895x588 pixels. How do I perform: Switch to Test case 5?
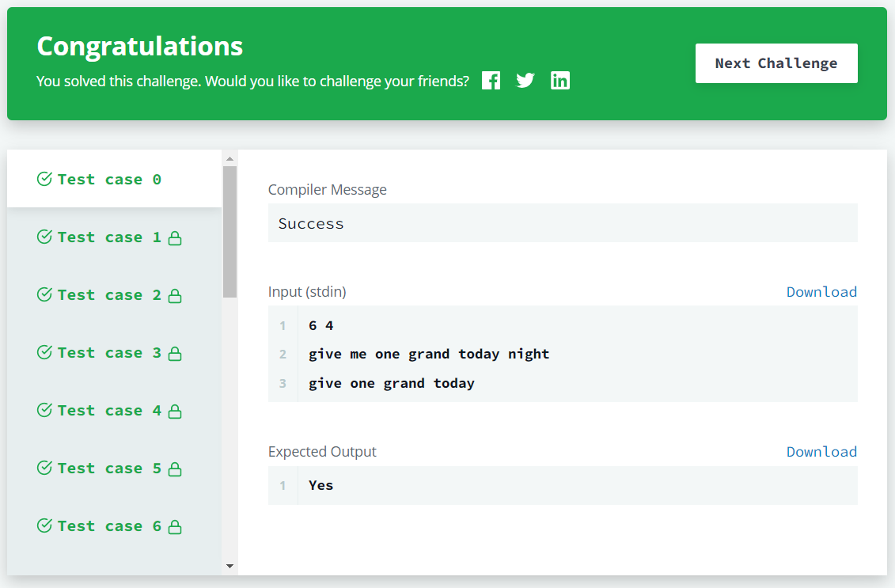(114, 469)
